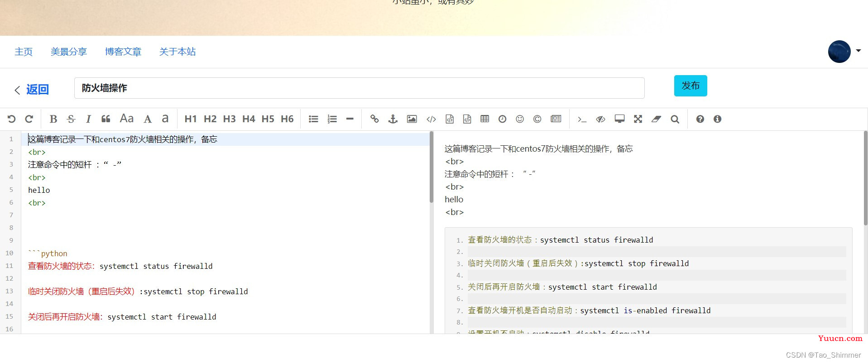Insert H2 heading
868x363 pixels.
point(210,119)
